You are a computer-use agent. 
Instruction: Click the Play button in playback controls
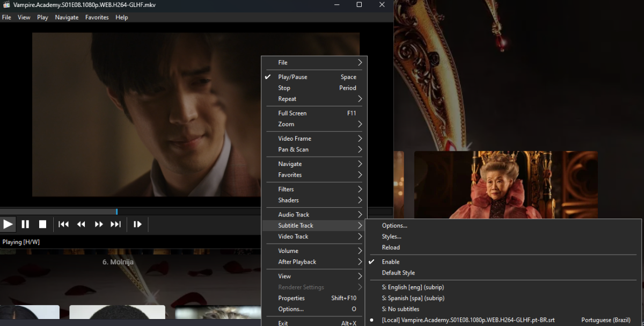point(8,224)
